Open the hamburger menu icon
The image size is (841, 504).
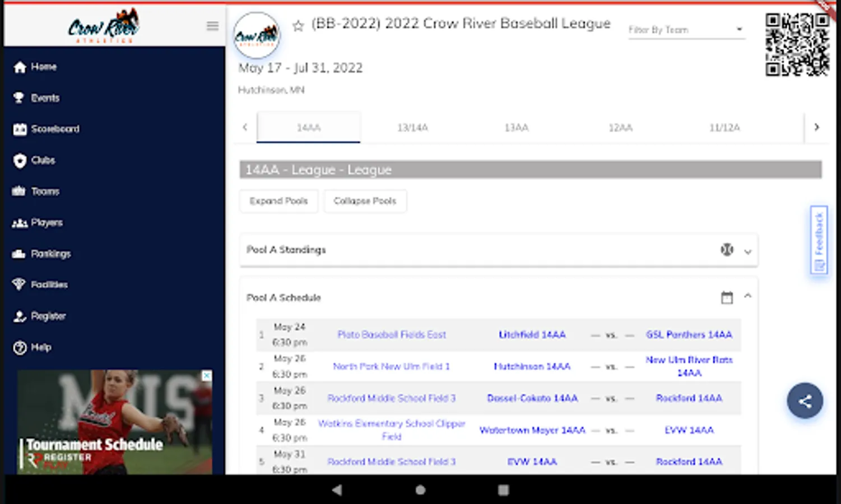click(x=212, y=26)
